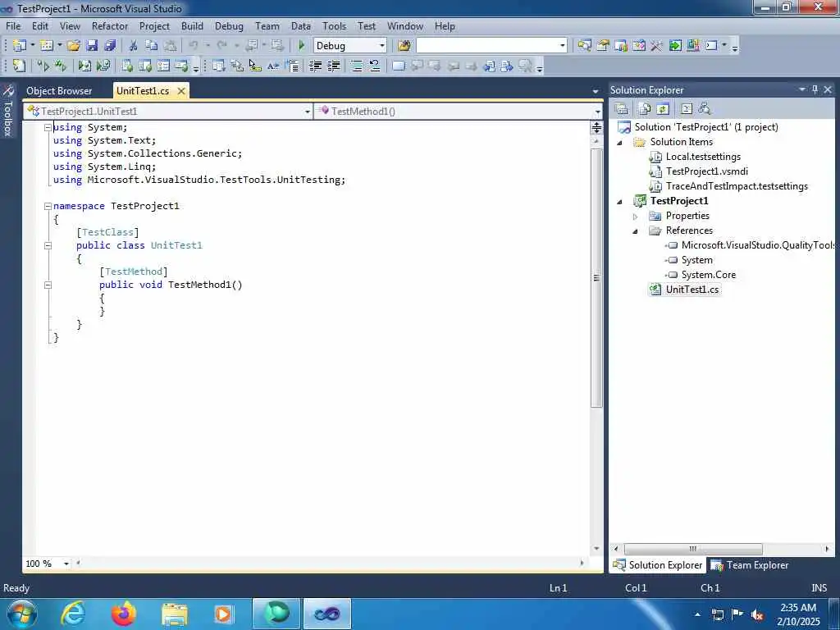Open the 100 % zoom dropdown
Screen dimensions: 840x630
coord(66,564)
